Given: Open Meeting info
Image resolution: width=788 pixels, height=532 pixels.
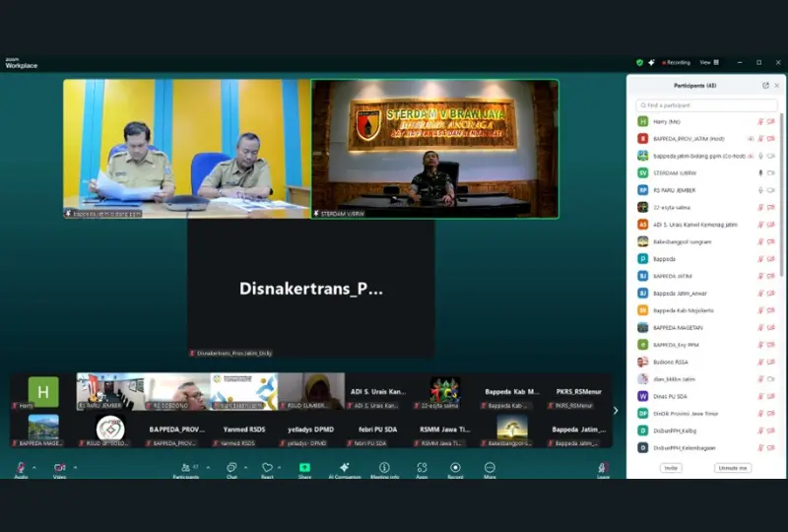Looking at the screenshot, I should (x=384, y=468).
